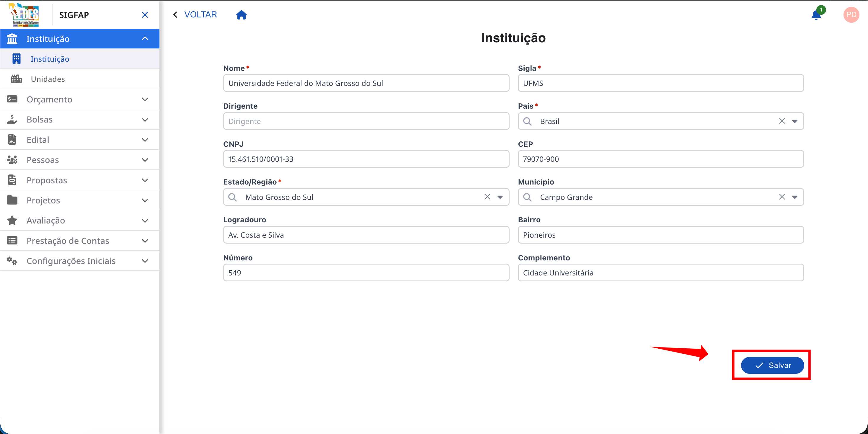Clear the País Brasil selection
This screenshot has height=434, width=868.
(x=782, y=121)
